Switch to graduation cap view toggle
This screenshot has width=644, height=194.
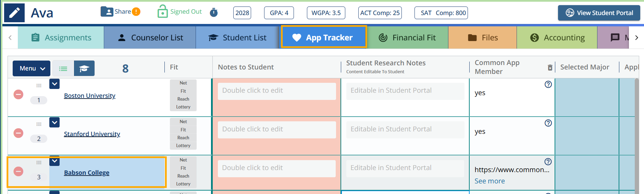click(x=84, y=68)
